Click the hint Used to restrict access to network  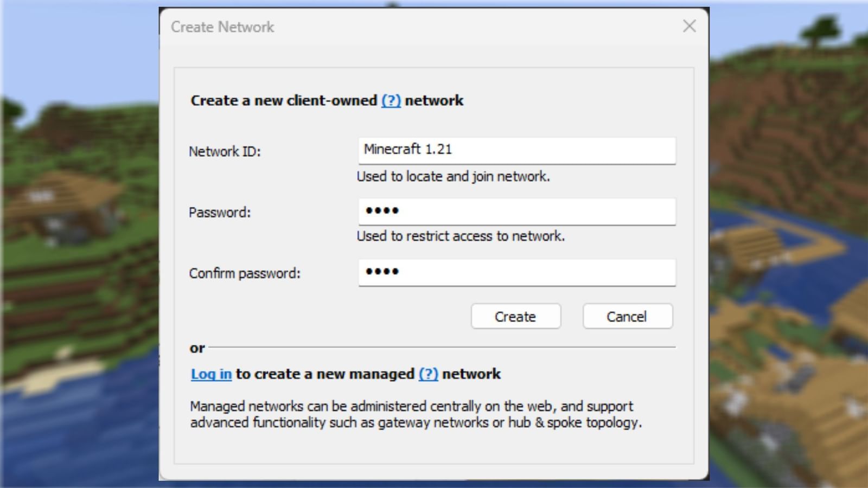[461, 236]
